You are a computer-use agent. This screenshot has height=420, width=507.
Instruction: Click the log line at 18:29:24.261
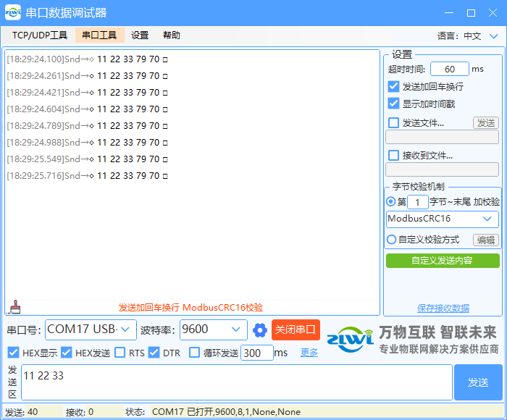coord(88,75)
